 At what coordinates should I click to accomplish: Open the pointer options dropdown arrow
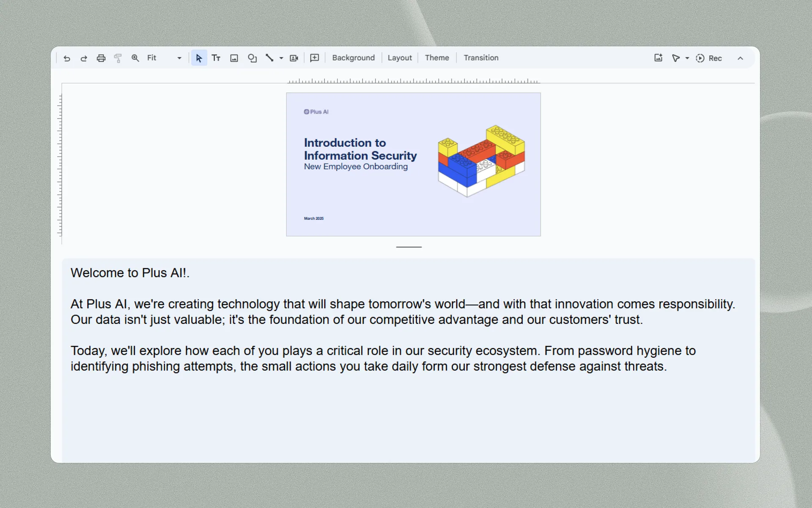click(687, 58)
